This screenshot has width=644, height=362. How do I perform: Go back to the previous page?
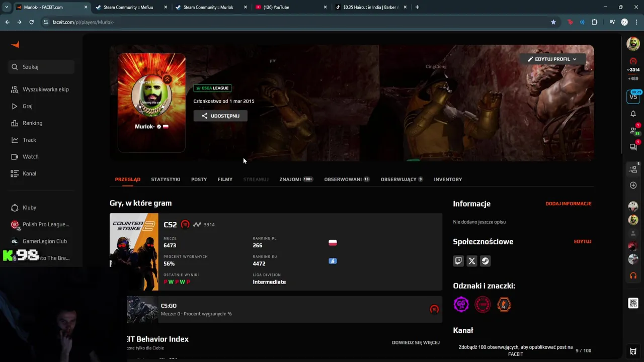click(x=7, y=22)
